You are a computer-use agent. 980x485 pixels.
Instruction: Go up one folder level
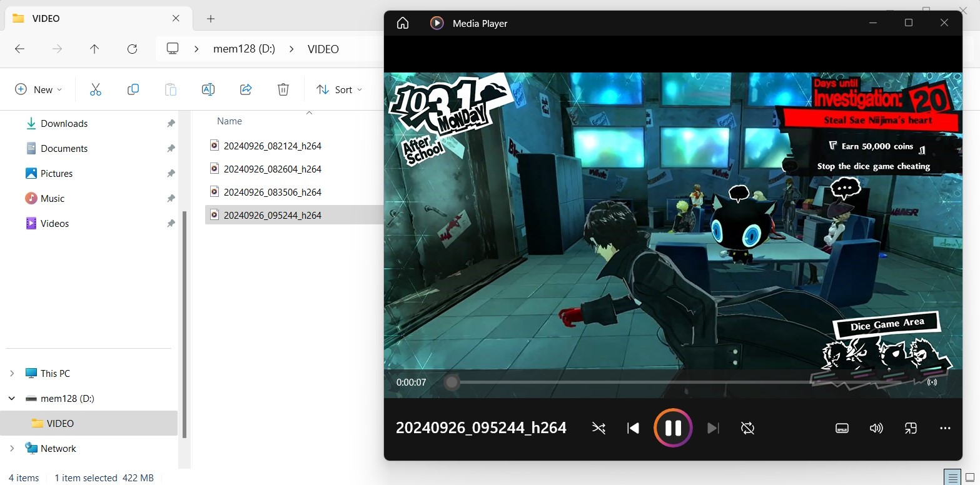click(x=94, y=49)
